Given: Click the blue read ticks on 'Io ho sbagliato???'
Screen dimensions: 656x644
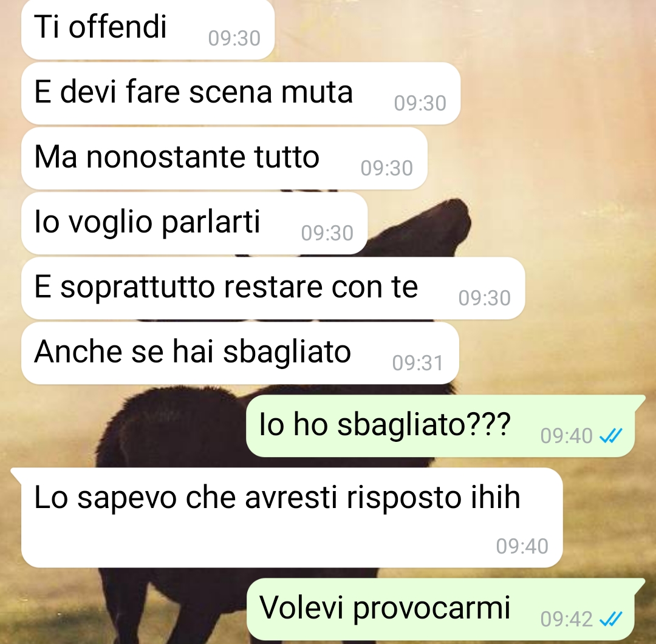Looking at the screenshot, I should click(x=611, y=436).
